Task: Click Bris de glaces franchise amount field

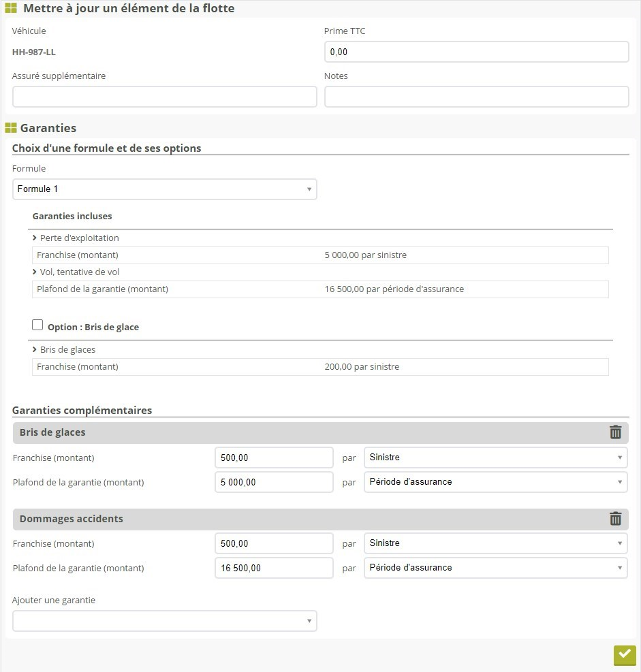Action: [x=274, y=458]
